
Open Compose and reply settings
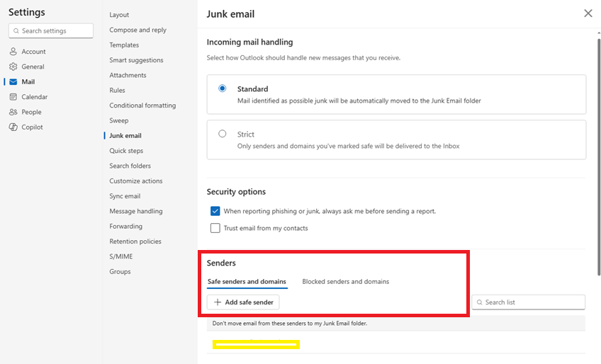[137, 30]
